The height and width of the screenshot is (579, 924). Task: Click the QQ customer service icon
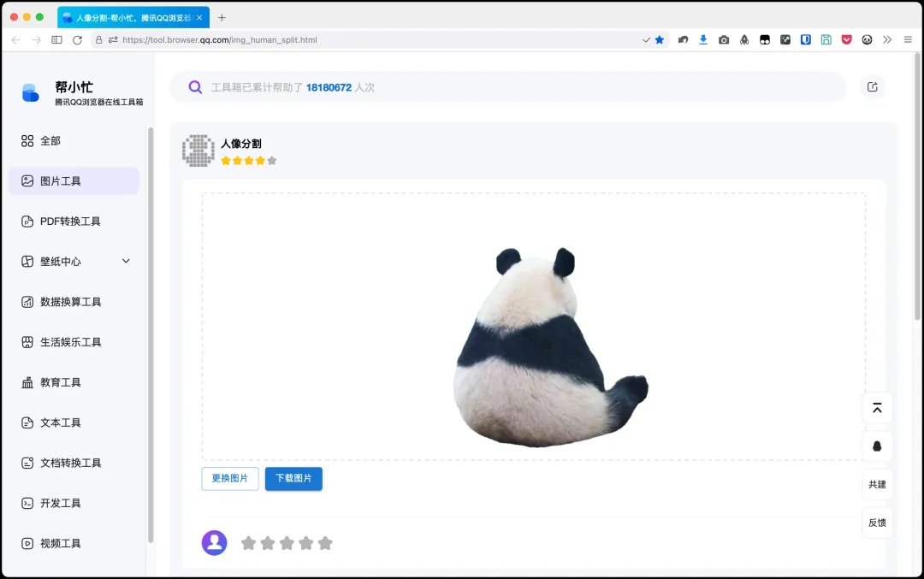coord(877,446)
